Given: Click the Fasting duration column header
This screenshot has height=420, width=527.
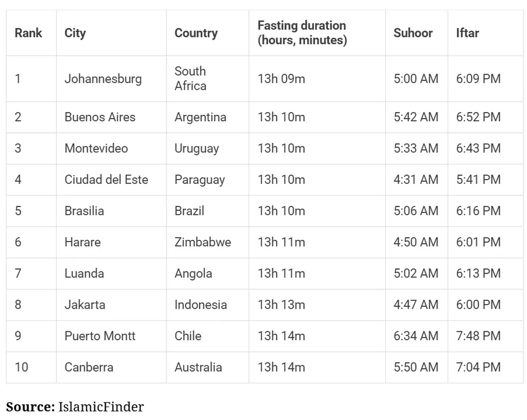Looking at the screenshot, I should pos(302,33).
